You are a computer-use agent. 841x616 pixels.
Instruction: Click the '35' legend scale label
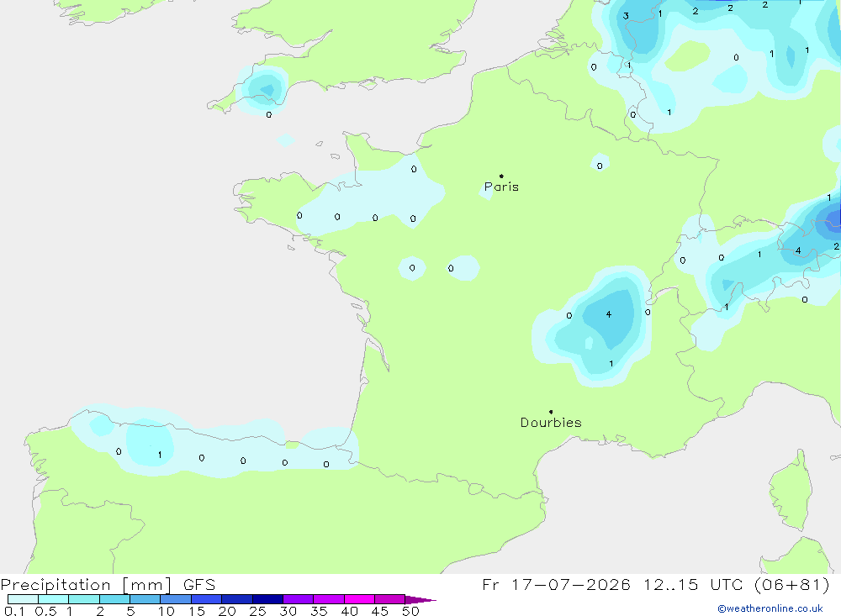pos(319,611)
